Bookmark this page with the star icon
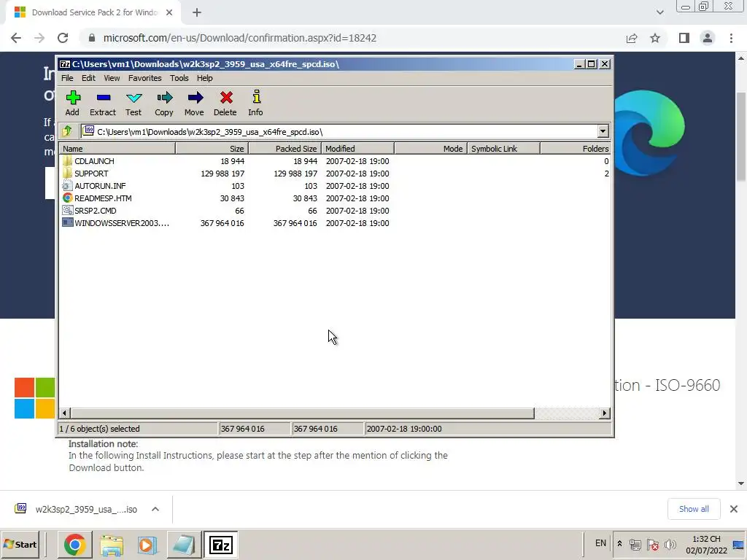This screenshot has width=747, height=560. 655,38
